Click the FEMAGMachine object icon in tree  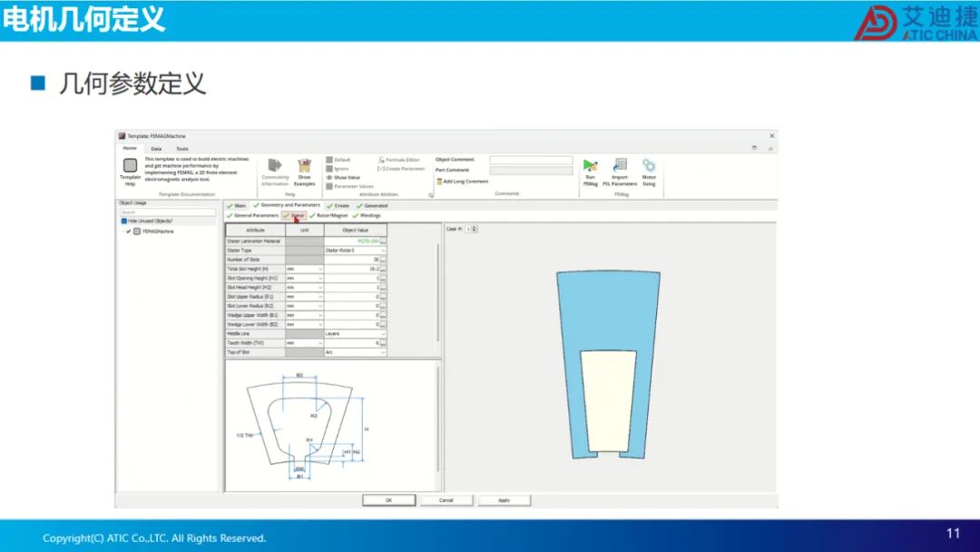coord(137,232)
